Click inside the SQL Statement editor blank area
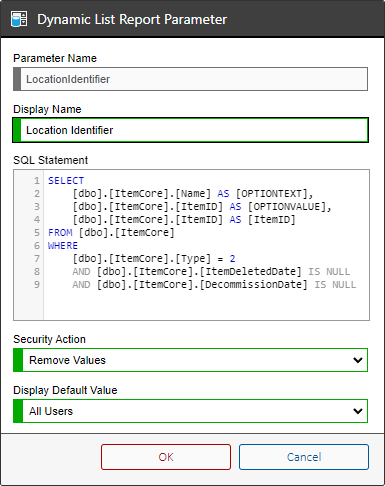Image resolution: width=385 pixels, height=486 pixels. (x=206, y=305)
